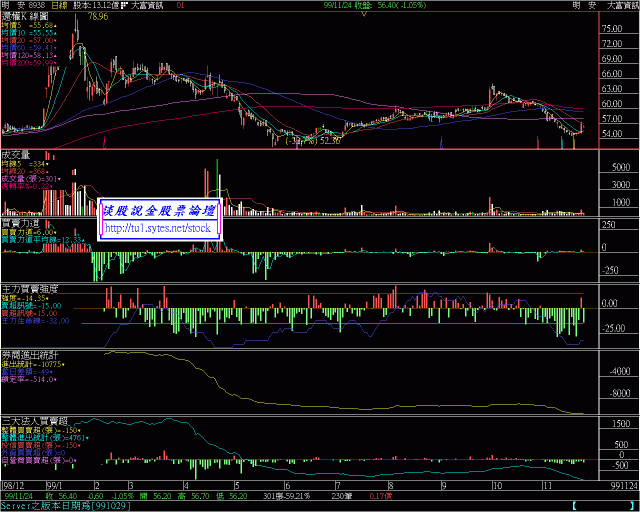Select the 主力買賣強度 panel title
Viewport: 640px width, 512px height.
pyautogui.click(x=30, y=289)
